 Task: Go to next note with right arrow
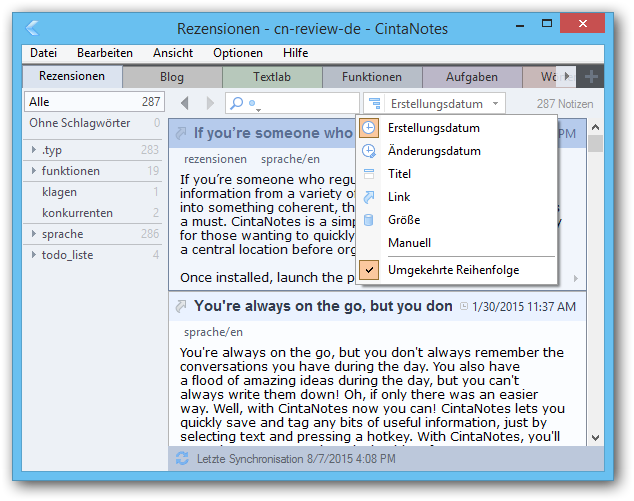pyautogui.click(x=210, y=104)
